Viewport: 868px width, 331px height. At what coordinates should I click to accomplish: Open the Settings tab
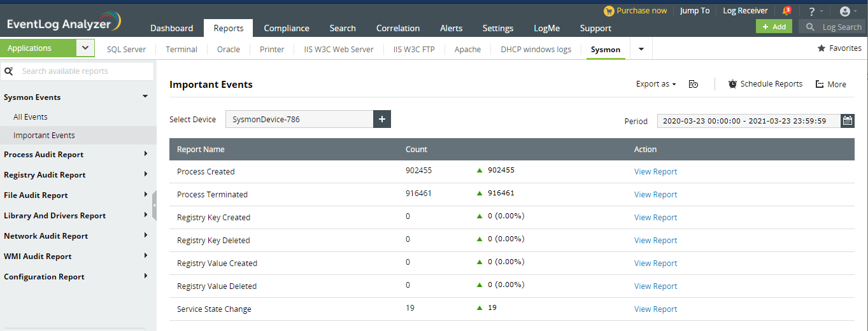498,28
